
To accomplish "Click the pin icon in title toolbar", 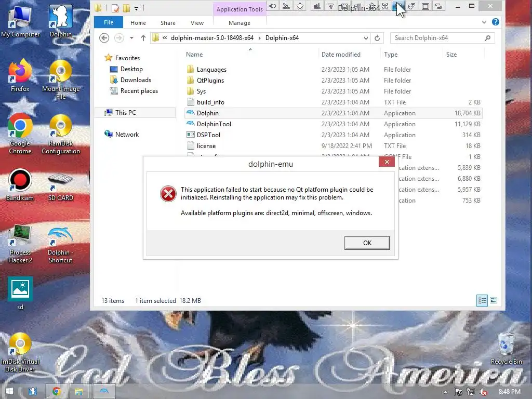I will (x=272, y=6).
